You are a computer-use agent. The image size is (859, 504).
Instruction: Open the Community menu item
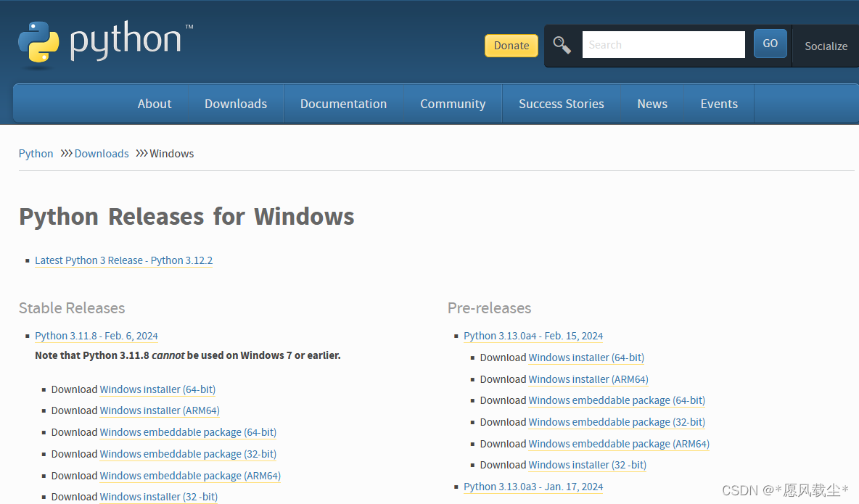point(453,104)
